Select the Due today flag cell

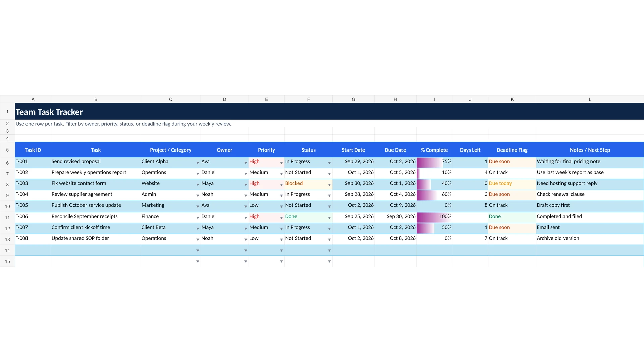512,185
